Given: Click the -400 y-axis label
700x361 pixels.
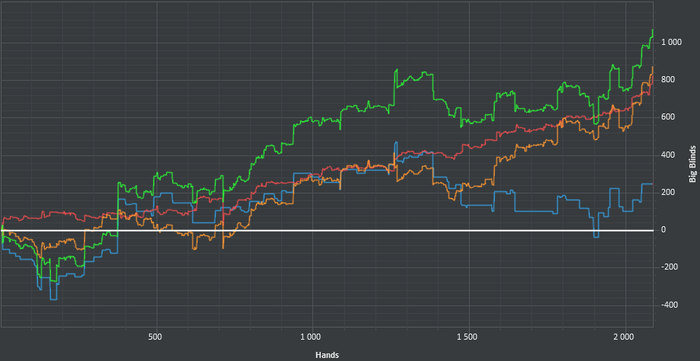Looking at the screenshot, I should click(x=670, y=305).
